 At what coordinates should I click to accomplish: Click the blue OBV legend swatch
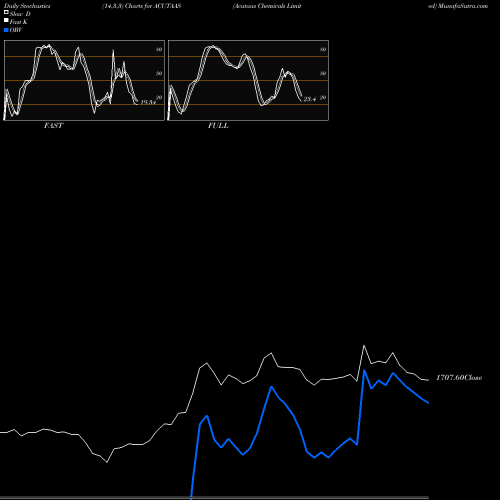point(6,30)
